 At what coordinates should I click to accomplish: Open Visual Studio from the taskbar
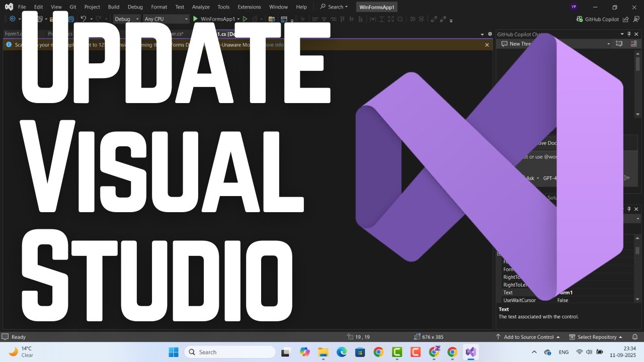click(x=471, y=352)
